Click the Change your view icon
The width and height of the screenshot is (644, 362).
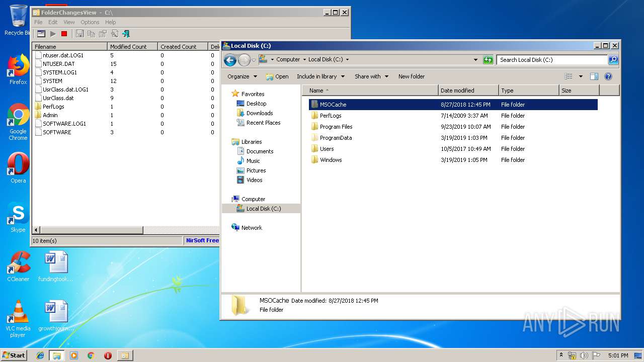click(569, 76)
